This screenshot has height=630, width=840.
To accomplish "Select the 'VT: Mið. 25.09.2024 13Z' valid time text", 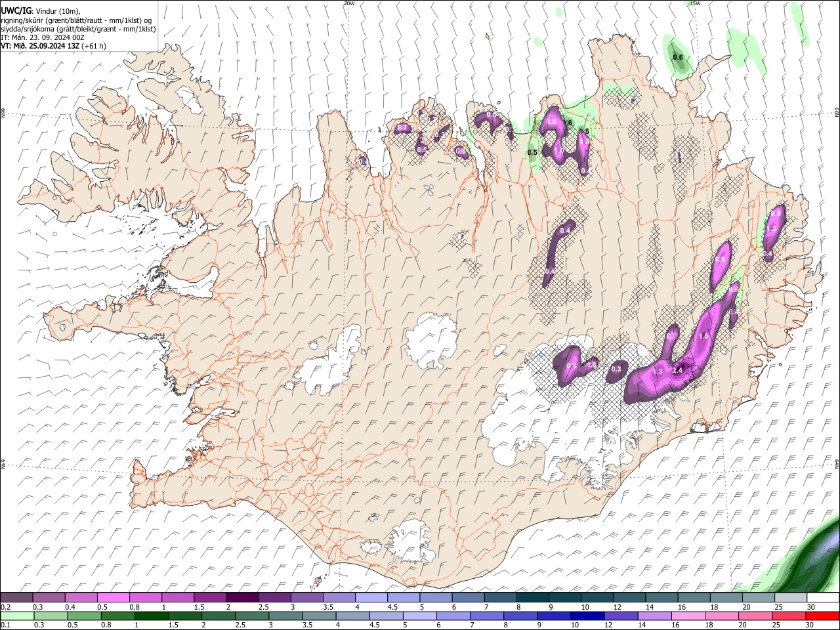I will pyautogui.click(x=39, y=46).
